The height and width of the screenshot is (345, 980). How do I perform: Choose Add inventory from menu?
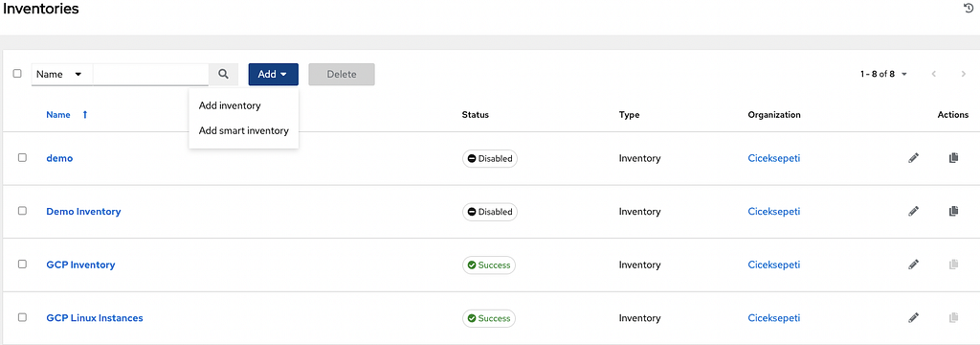(230, 105)
